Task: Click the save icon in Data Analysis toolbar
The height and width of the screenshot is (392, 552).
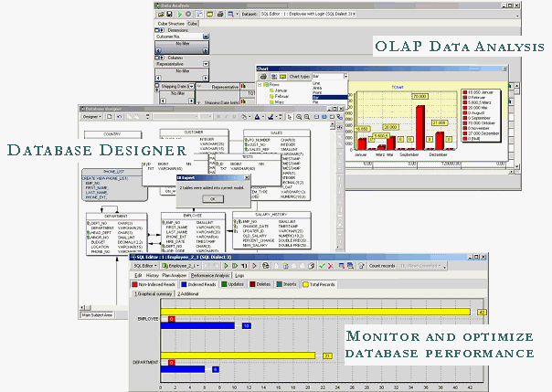Action: point(167,15)
